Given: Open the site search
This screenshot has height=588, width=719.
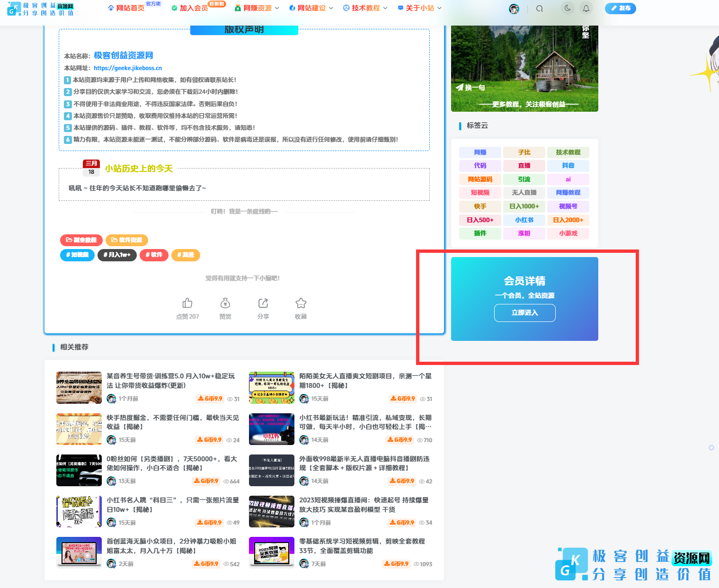Looking at the screenshot, I should pos(539,8).
